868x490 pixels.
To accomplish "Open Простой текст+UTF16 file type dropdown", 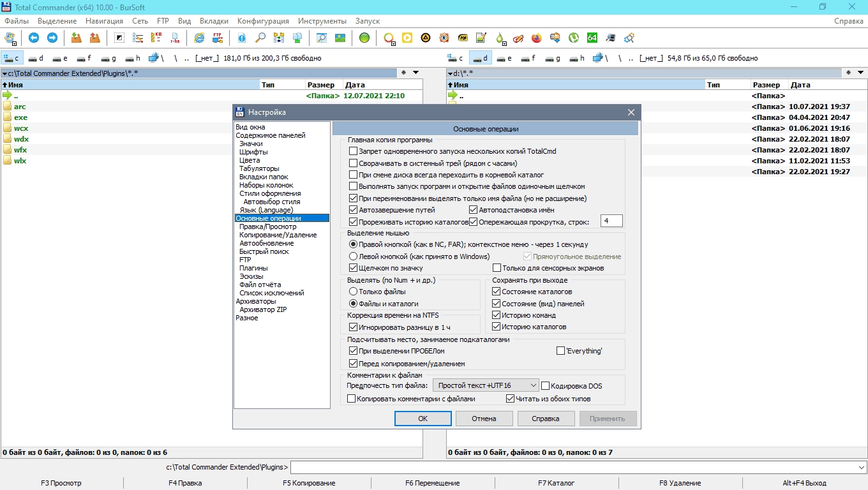I will click(x=486, y=385).
